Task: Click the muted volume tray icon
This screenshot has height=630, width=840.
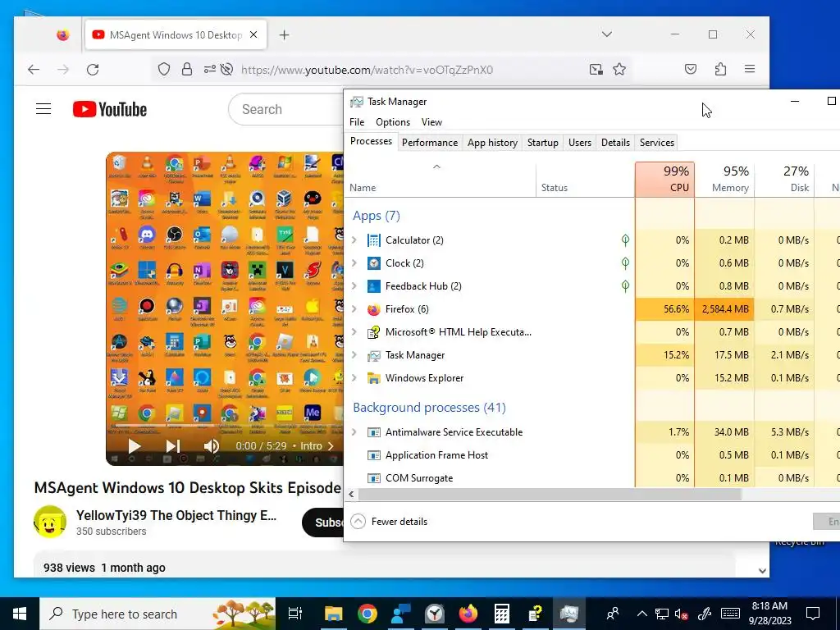Action: point(682,614)
